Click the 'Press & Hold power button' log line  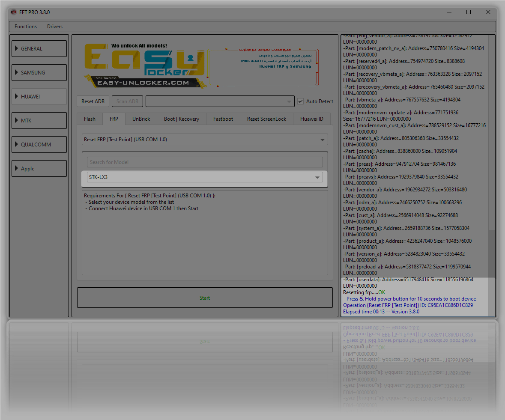(x=409, y=299)
